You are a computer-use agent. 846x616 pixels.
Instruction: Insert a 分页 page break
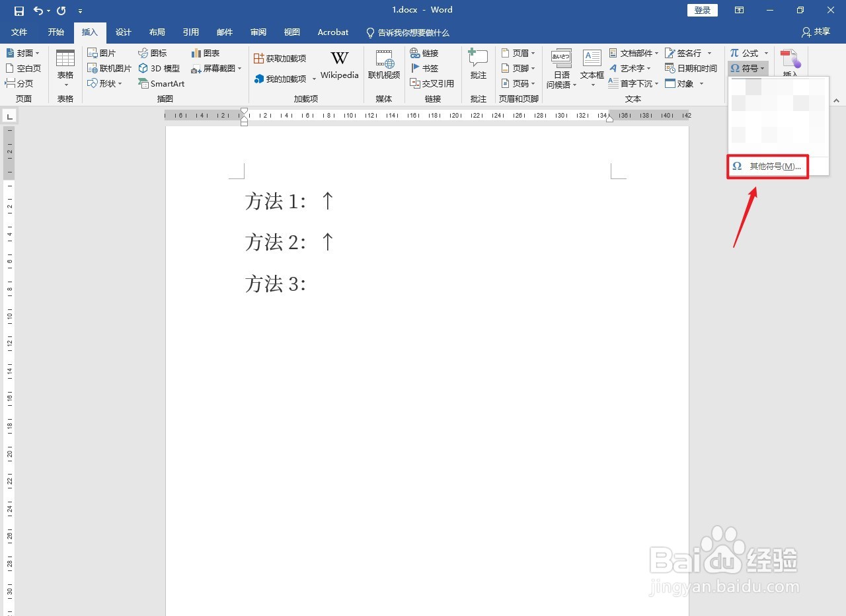pos(19,83)
